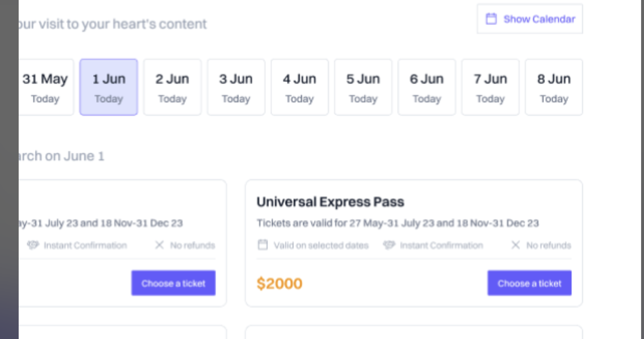
Task: Click Instant Confirmation icon in Universal Express Pass card
Action: [389, 245]
